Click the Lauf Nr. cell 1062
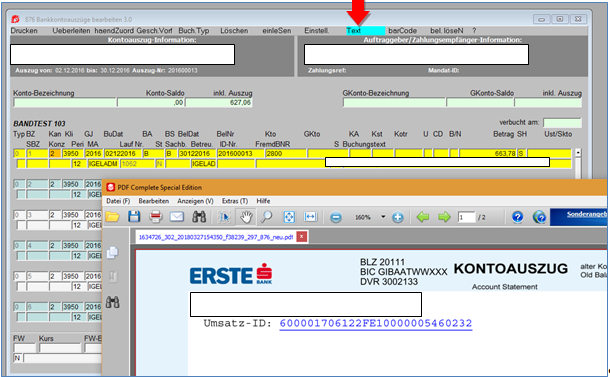This screenshot has width=610, height=377. (137, 164)
